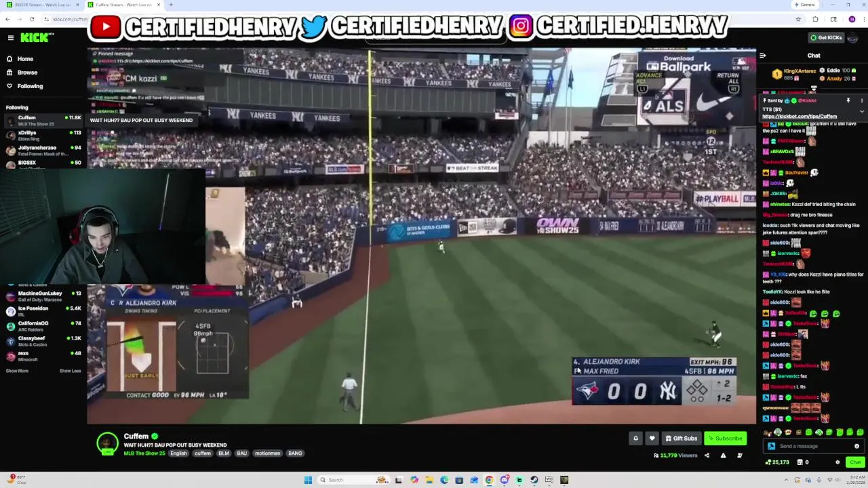Screen dimensions: 868x488
Task: Select the motionman tag
Action: click(x=267, y=453)
